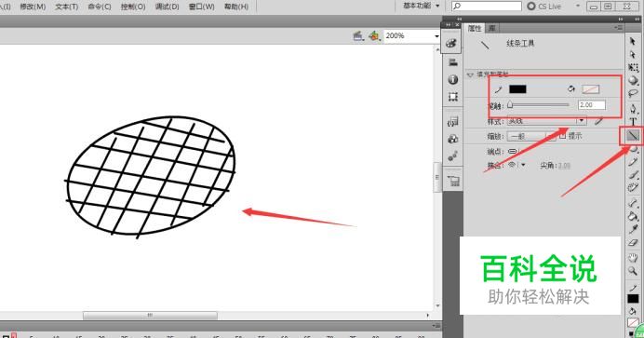
Task: Select the Eyedropper tool
Action: (x=633, y=229)
